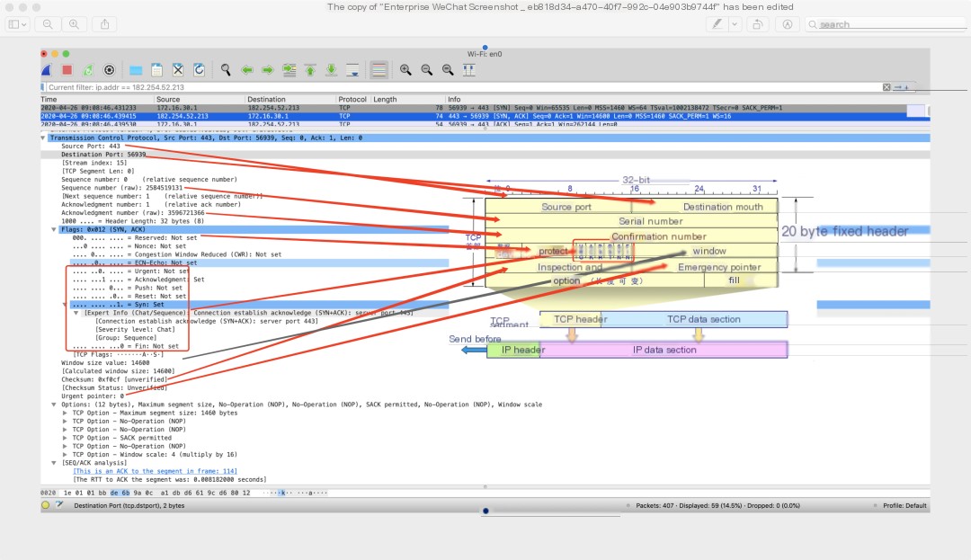Click the go to specified packet icon
The image size is (971, 560).
coord(290,70)
